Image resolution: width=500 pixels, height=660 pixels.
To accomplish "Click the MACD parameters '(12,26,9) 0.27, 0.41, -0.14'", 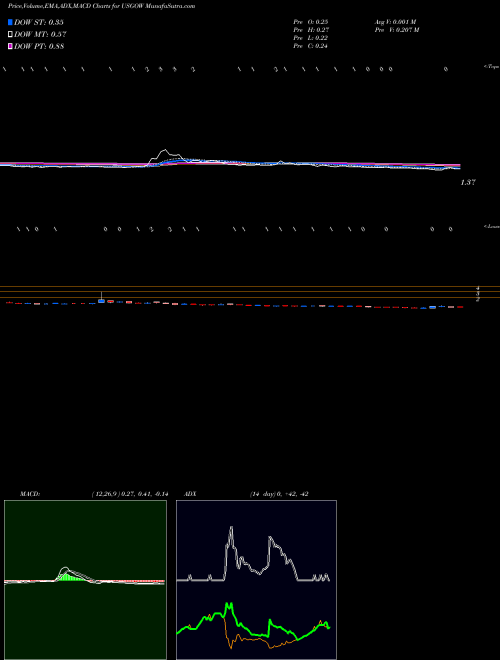I will 130,494.
